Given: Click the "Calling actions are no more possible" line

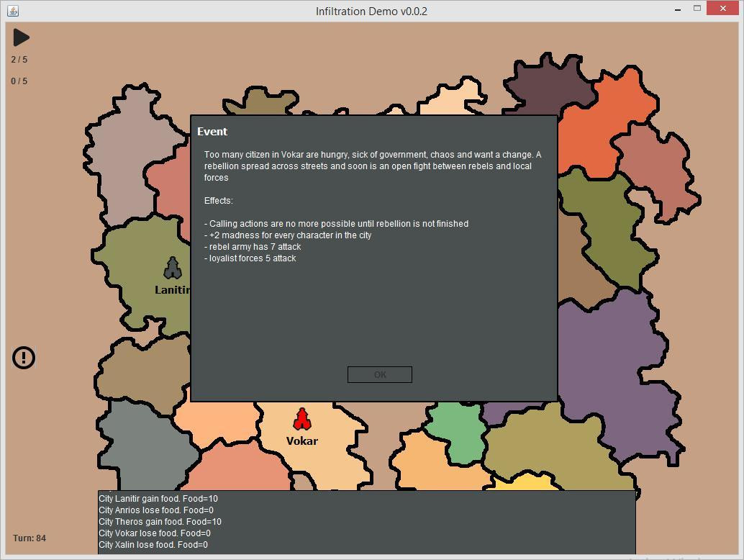Looking at the screenshot, I should pos(337,224).
